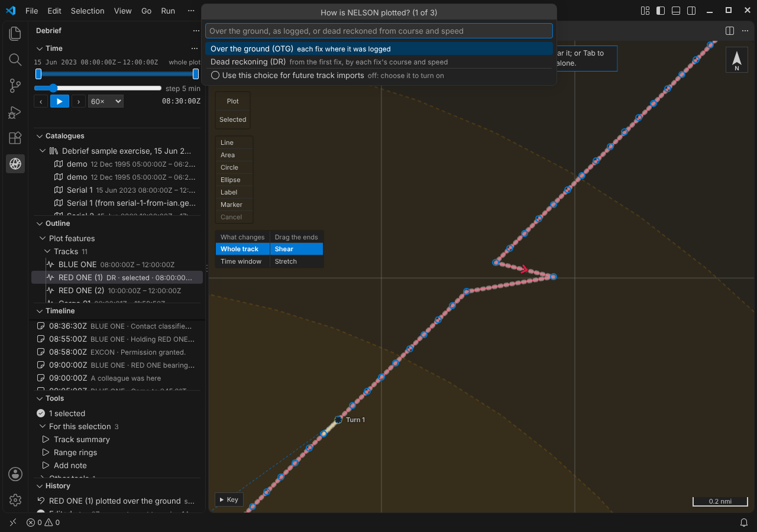757x532 pixels.
Task: Open the Run and Debug view
Action: [15, 112]
